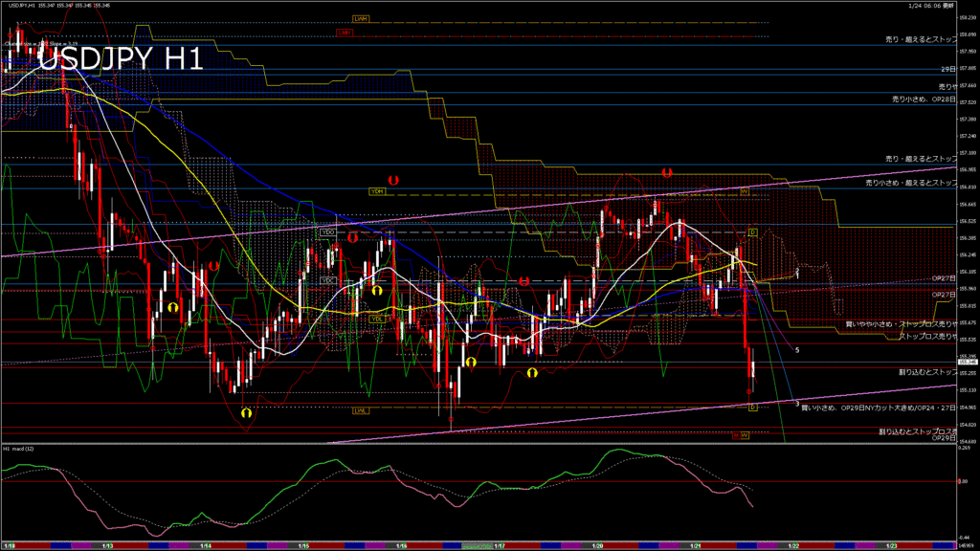Click the 1/23 date on time axis
Image resolution: width=980 pixels, height=551 pixels.
point(891,546)
